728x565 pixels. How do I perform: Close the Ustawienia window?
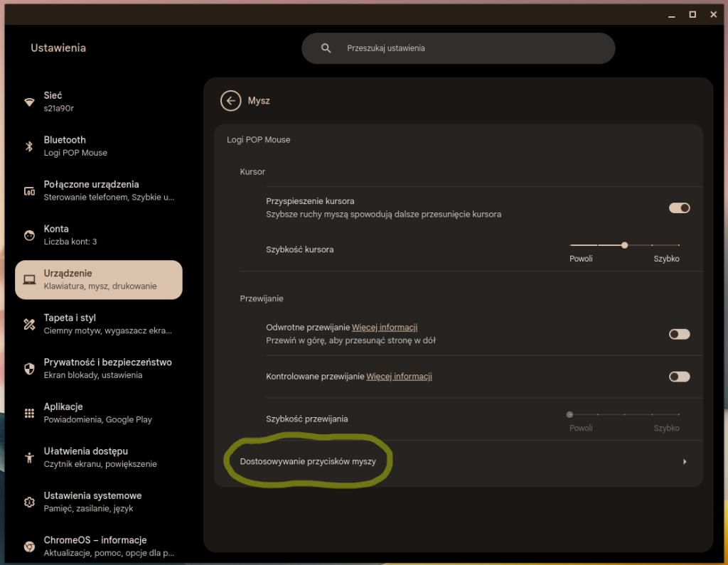pyautogui.click(x=714, y=15)
